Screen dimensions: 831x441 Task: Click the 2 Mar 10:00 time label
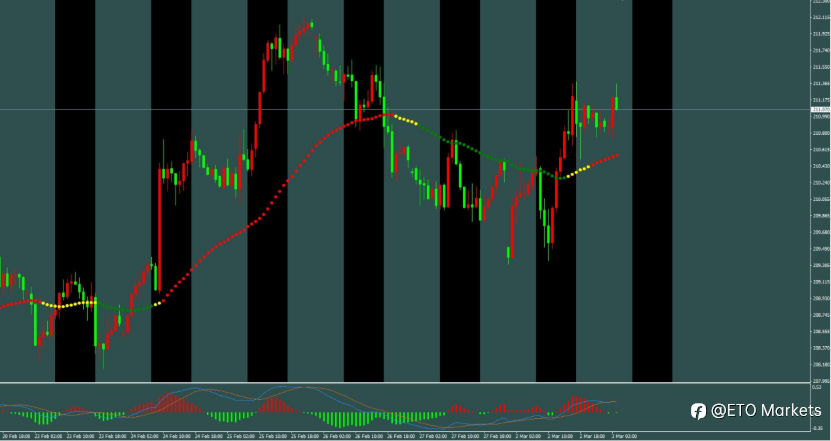[561, 436]
